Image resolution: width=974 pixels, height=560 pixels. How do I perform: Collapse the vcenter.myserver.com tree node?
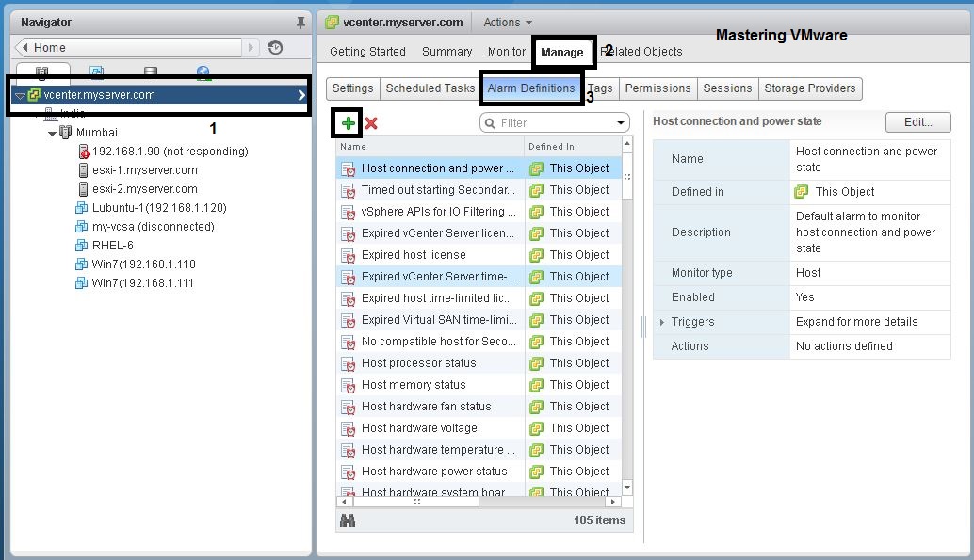pos(20,96)
